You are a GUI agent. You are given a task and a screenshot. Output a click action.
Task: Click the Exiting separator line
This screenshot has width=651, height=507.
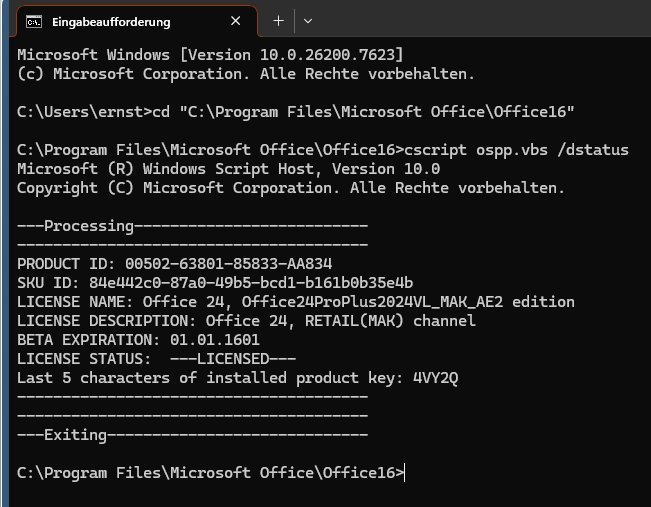[192, 435]
